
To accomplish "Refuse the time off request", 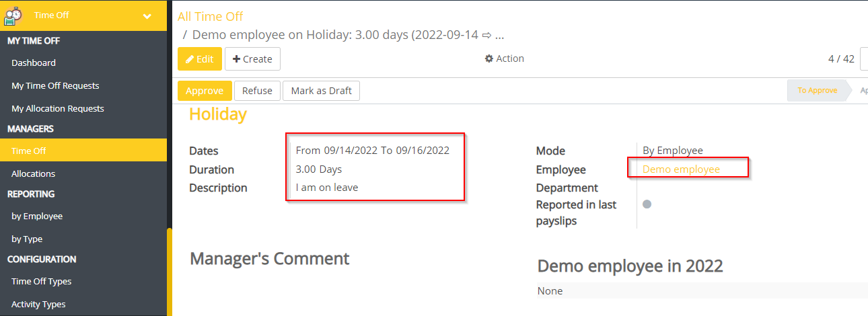I will (x=257, y=91).
